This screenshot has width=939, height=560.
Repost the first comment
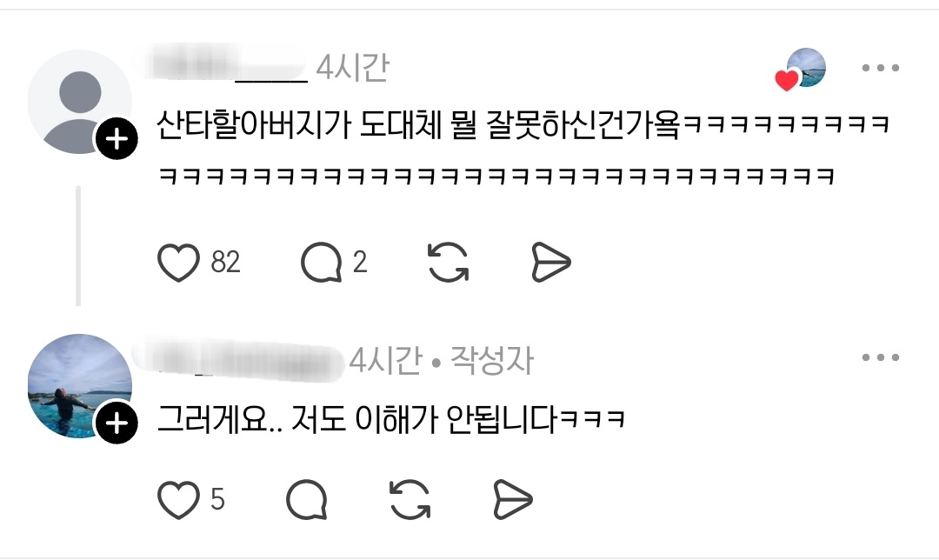click(448, 263)
